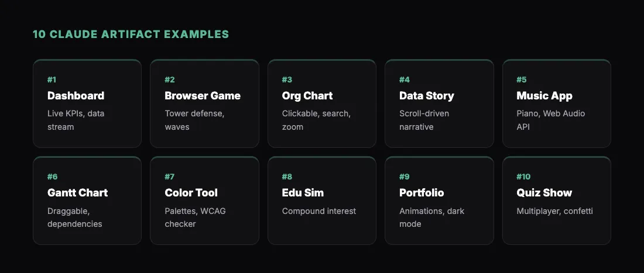The height and width of the screenshot is (273, 644).
Task: Open the Portfolio card
Action: (439, 201)
